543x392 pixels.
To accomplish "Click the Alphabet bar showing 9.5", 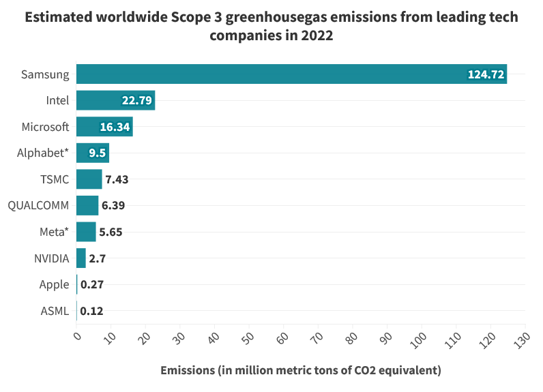I will coord(93,153).
